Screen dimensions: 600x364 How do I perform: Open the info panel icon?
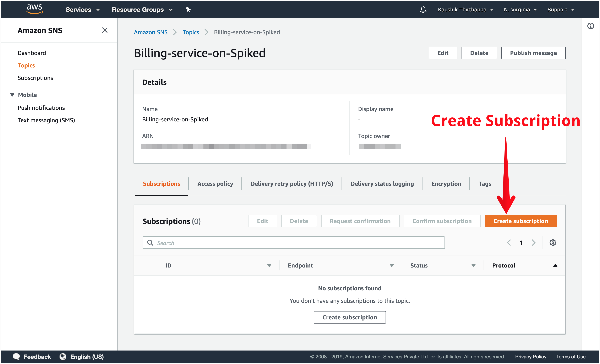pos(591,26)
